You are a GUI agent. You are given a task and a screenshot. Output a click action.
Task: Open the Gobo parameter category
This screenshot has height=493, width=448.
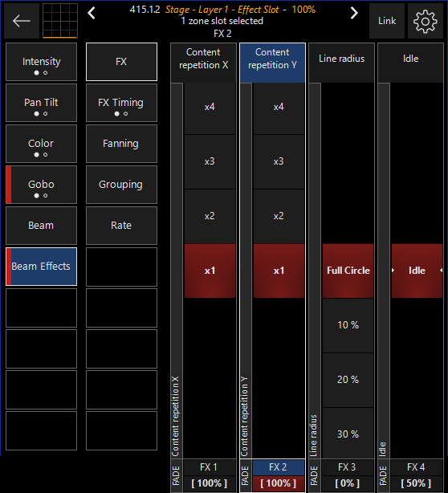point(41,185)
